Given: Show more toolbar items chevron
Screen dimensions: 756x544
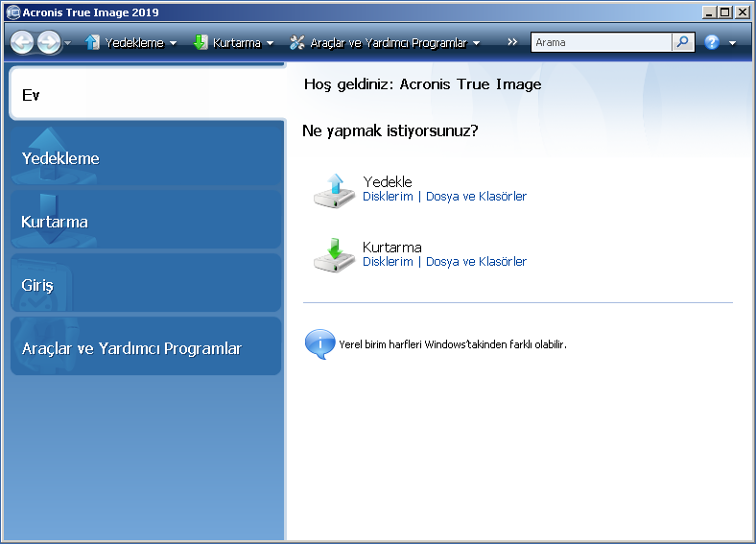Looking at the screenshot, I should click(512, 42).
